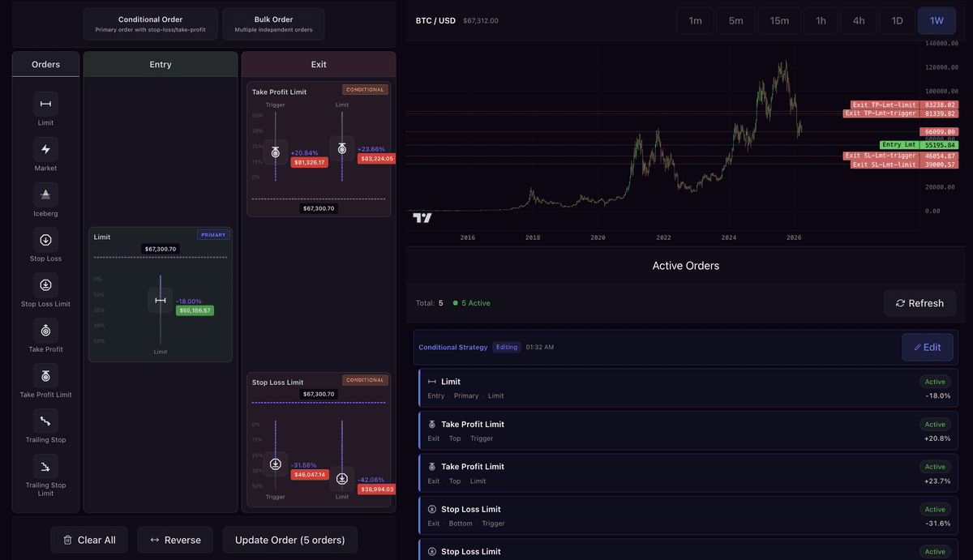Image resolution: width=973 pixels, height=560 pixels.
Task: Click the Take Profit trigger slider handle
Action: click(x=276, y=152)
